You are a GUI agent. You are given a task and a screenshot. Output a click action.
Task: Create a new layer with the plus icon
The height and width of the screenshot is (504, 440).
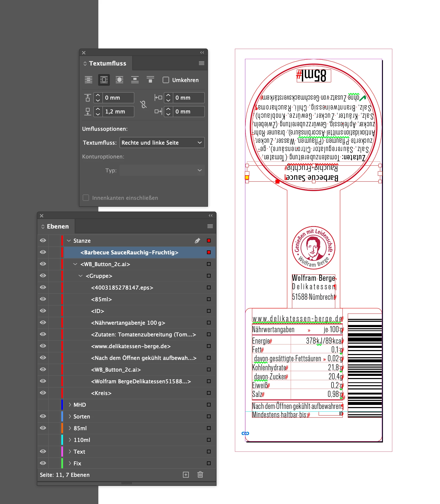(x=186, y=475)
